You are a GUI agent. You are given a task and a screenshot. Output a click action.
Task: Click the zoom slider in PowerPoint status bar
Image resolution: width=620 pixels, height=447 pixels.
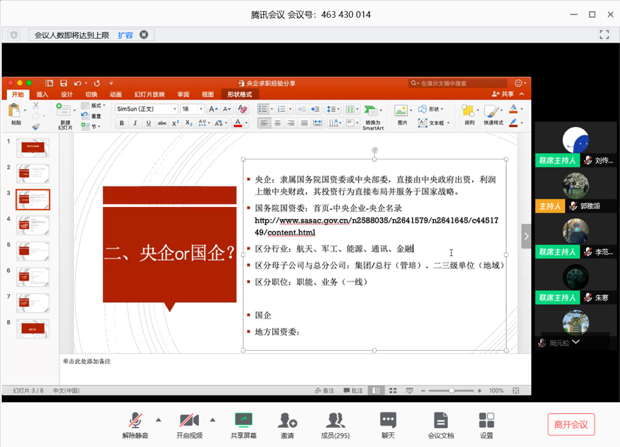[x=452, y=391]
